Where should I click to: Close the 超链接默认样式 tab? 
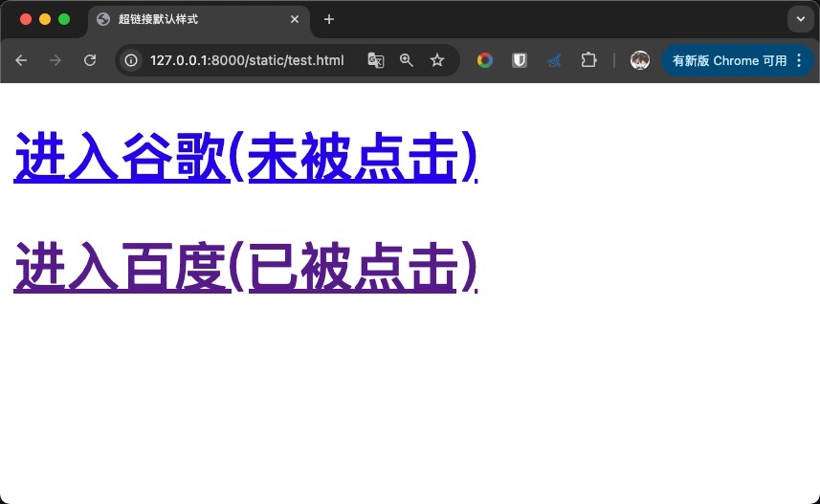(295, 19)
